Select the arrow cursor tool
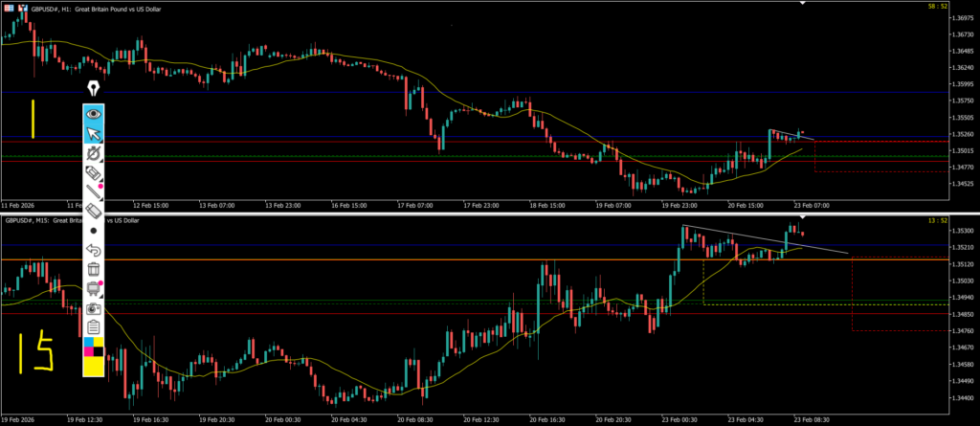 click(94, 134)
